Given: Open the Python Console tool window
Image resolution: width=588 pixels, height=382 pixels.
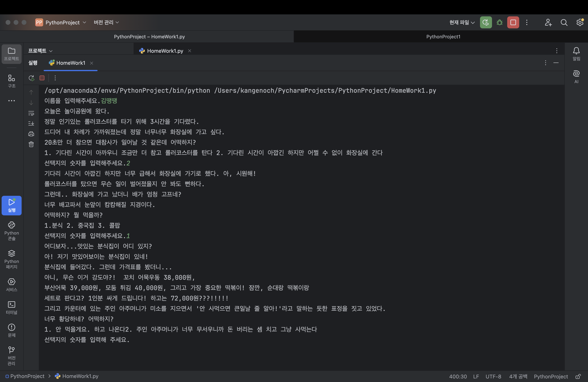Looking at the screenshot, I should point(12,231).
